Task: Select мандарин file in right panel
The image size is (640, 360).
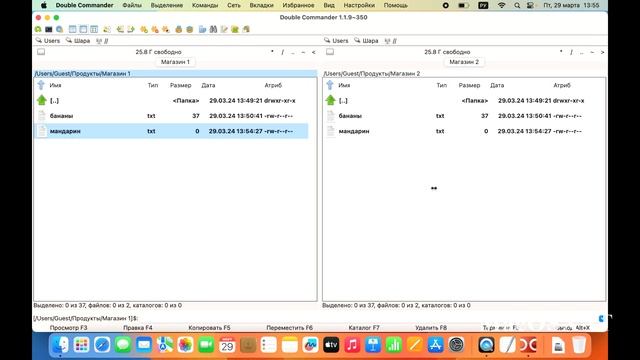Action: (460, 131)
